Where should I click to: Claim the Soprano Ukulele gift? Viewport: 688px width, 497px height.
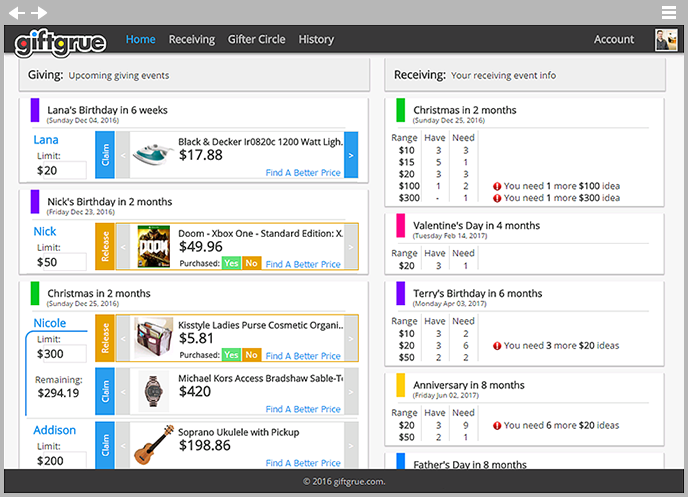105,445
